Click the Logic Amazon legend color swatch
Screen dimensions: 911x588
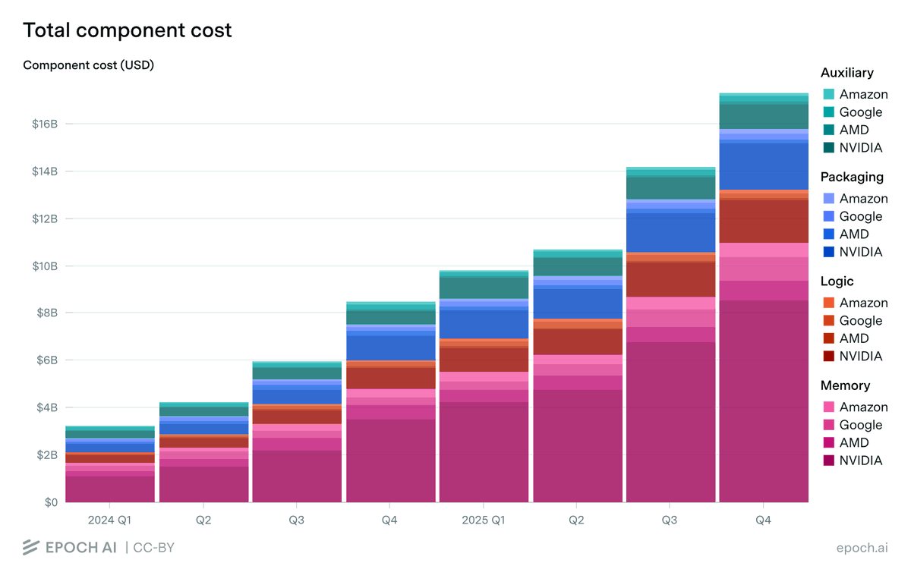coord(829,303)
